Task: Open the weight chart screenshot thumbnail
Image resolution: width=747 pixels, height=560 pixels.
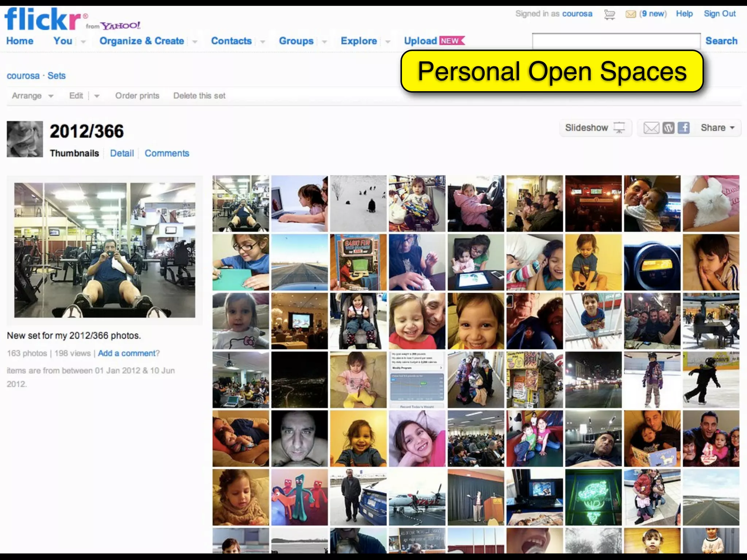Action: click(417, 380)
